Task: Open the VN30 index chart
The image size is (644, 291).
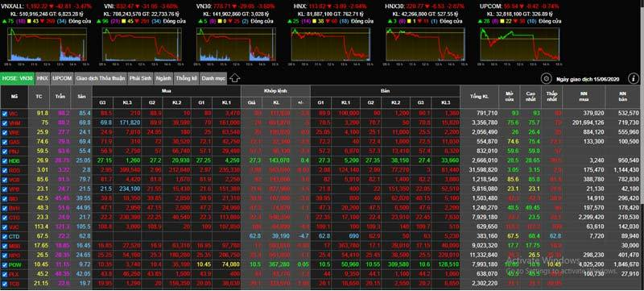Action: pyautogui.click(x=236, y=44)
